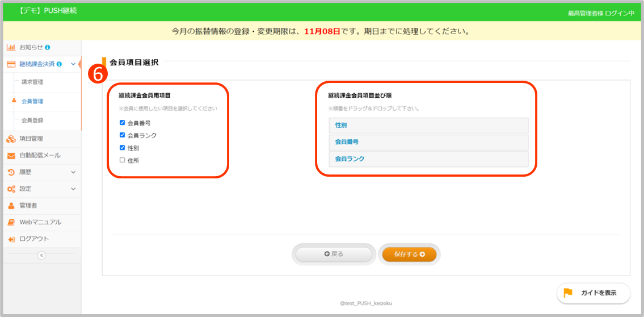This screenshot has height=317, width=644.
Task: Open 請求管理 in the sidebar
Action: coord(32,82)
